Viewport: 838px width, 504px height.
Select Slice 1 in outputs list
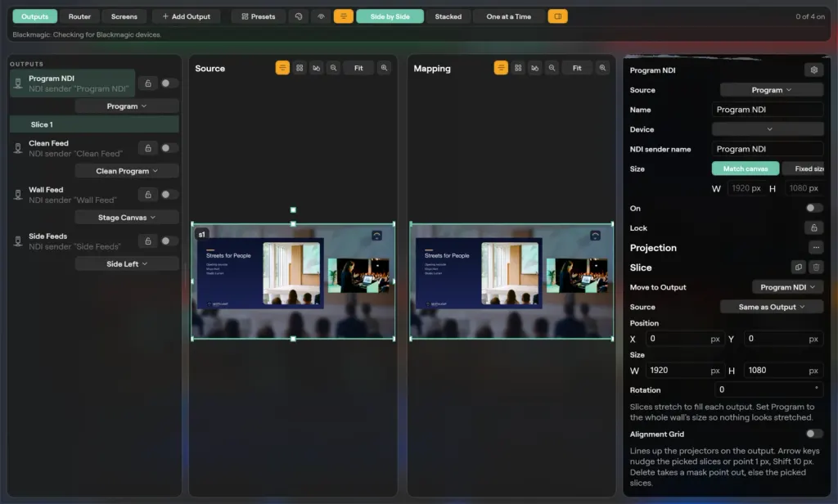[x=94, y=124]
